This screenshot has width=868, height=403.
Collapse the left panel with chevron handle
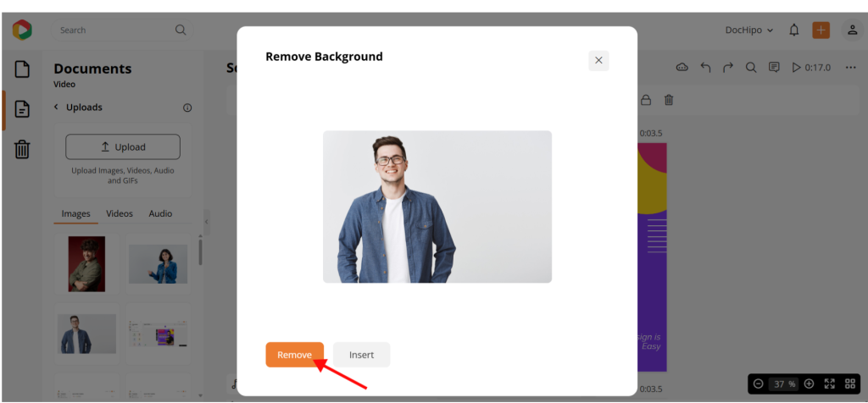pos(207,222)
